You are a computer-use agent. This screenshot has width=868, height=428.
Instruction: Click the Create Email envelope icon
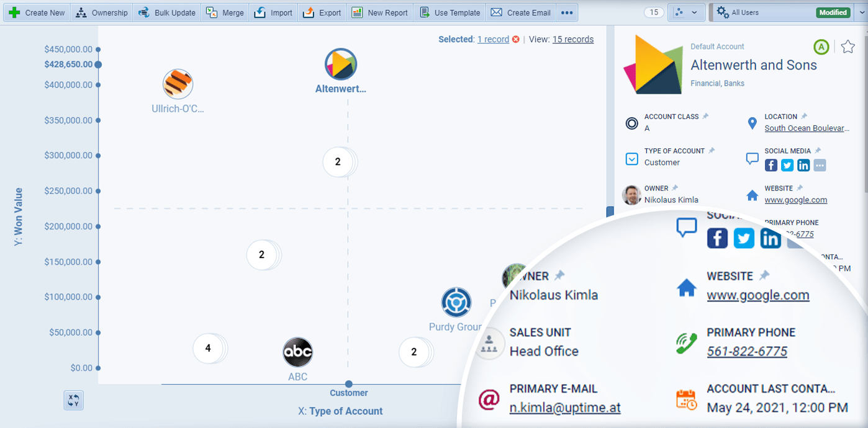(497, 12)
